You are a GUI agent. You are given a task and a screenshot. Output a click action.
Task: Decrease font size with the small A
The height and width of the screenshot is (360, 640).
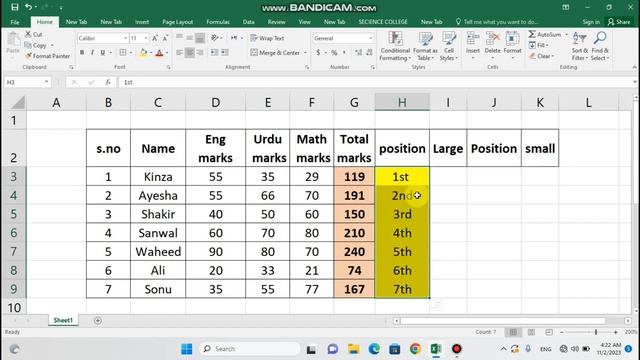[165, 38]
